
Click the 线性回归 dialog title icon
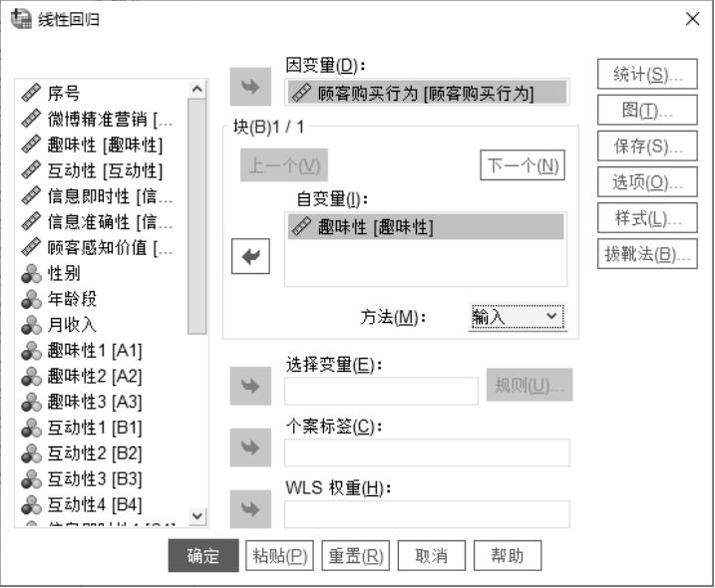tap(21, 19)
